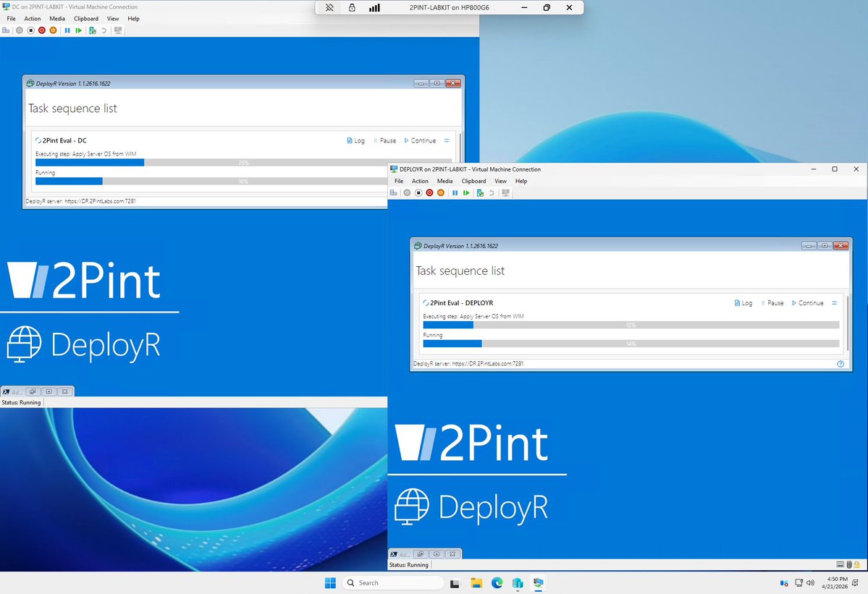Viewport: 868px width, 594px height.
Task: Expand options menu for 2Pint Eval - DEPLOYR
Action: pos(834,303)
